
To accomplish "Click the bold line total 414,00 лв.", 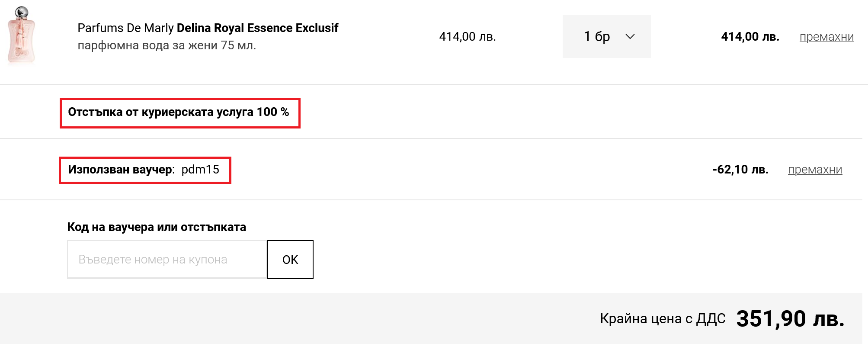I will pos(750,37).
